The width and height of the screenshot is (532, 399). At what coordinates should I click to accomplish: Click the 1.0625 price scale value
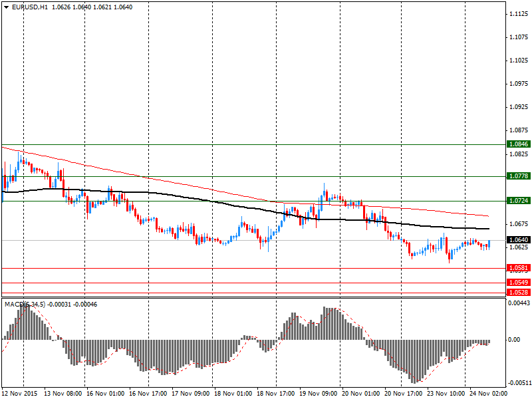pyautogui.click(x=519, y=247)
